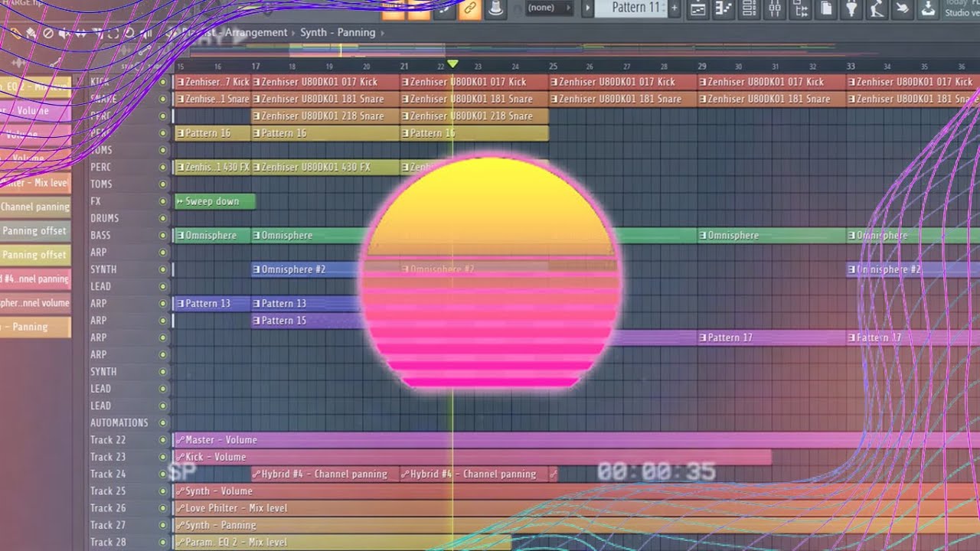Click the Playback speaker tool icon
This screenshot has height=551, width=980.
146,33
